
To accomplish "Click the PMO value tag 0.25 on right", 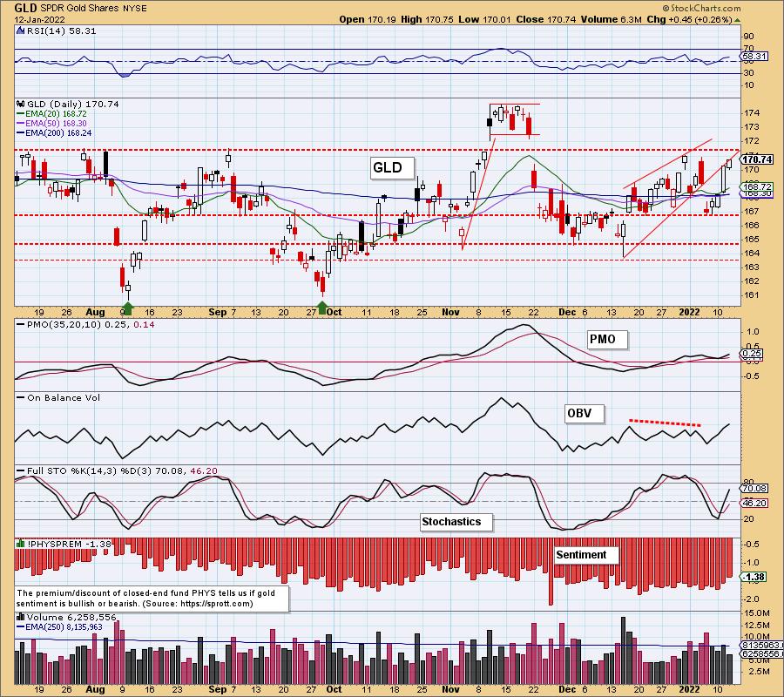I will coord(752,354).
